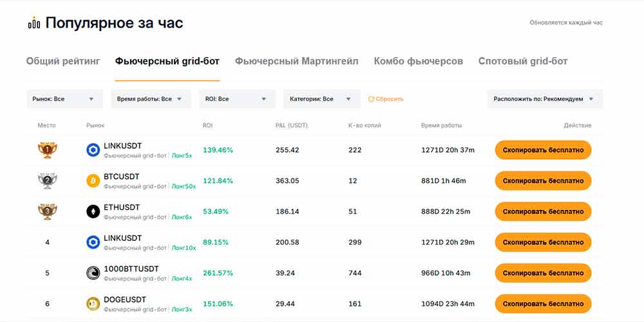Open the Спотовый grid-бот tab
Image resolution: width=644 pixels, height=322 pixels.
(x=523, y=62)
